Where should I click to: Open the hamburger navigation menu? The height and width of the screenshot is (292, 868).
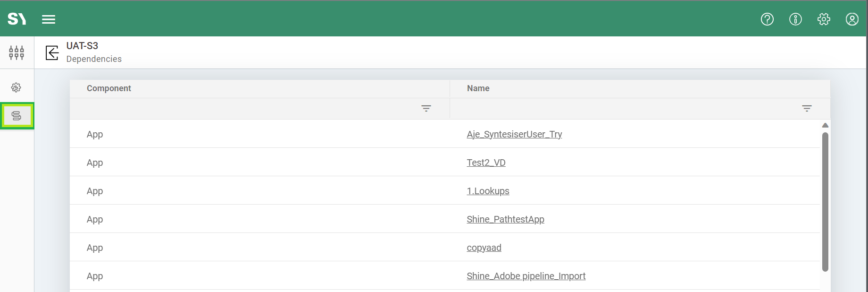click(x=49, y=19)
